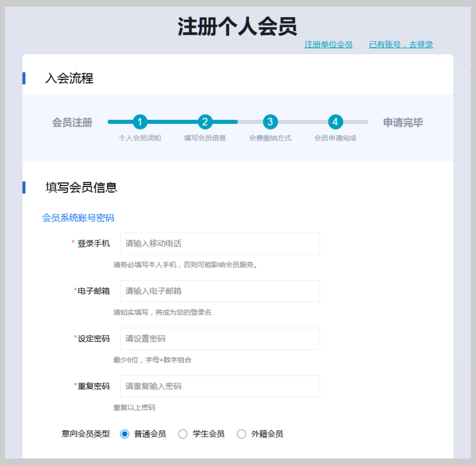
Task: Choose the 学生会员 radio option
Action: pyautogui.click(x=183, y=434)
